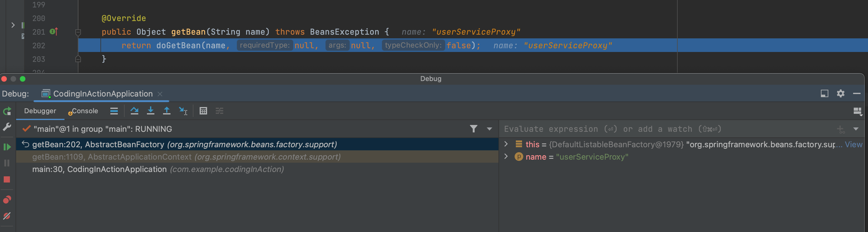Switch to the Console tab

[x=85, y=111]
